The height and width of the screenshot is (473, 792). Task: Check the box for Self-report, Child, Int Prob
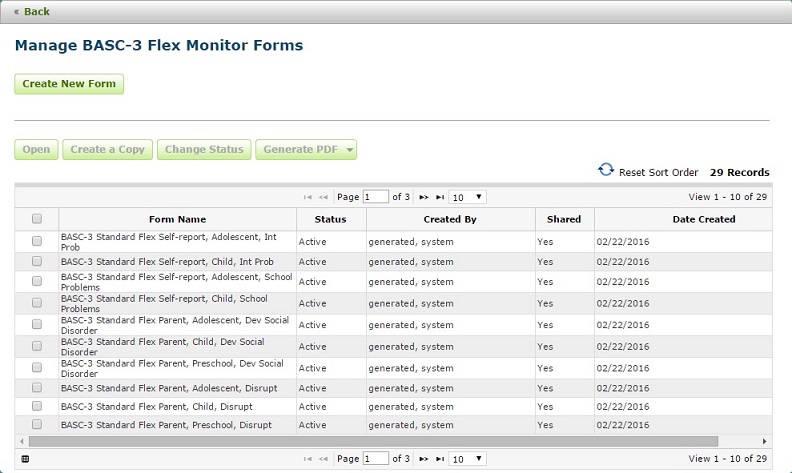click(x=37, y=262)
